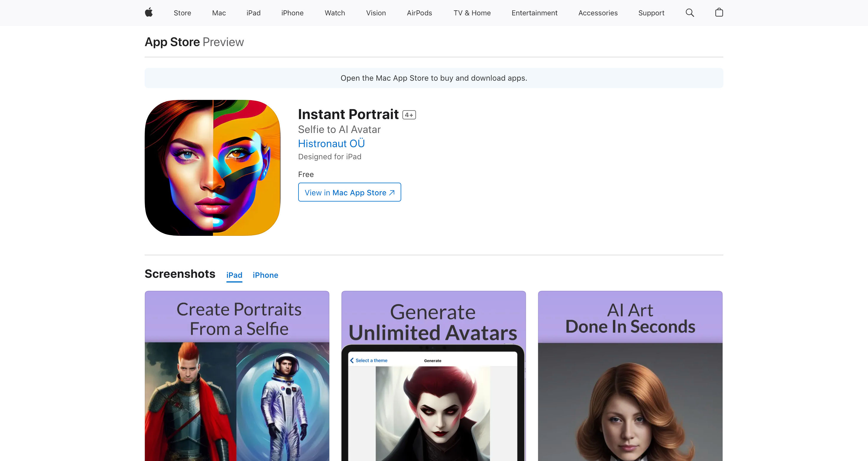Click the Open the Mac App Store banner text
The image size is (868, 461).
(x=434, y=78)
